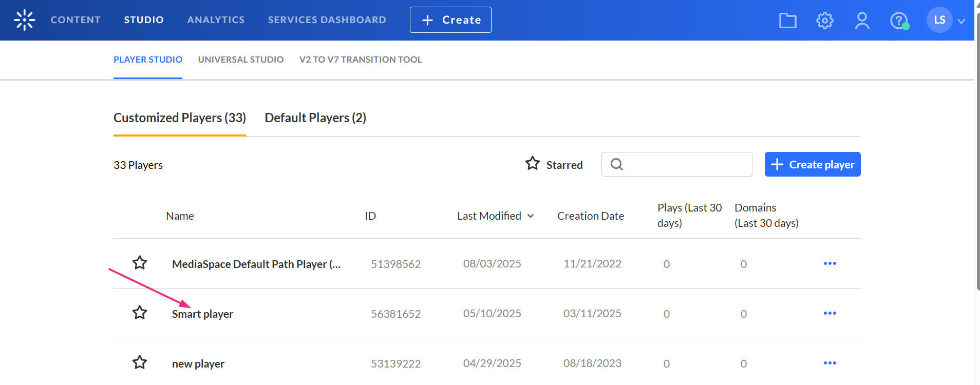The image size is (980, 385).
Task: Click the Create player button
Action: pyautogui.click(x=813, y=164)
